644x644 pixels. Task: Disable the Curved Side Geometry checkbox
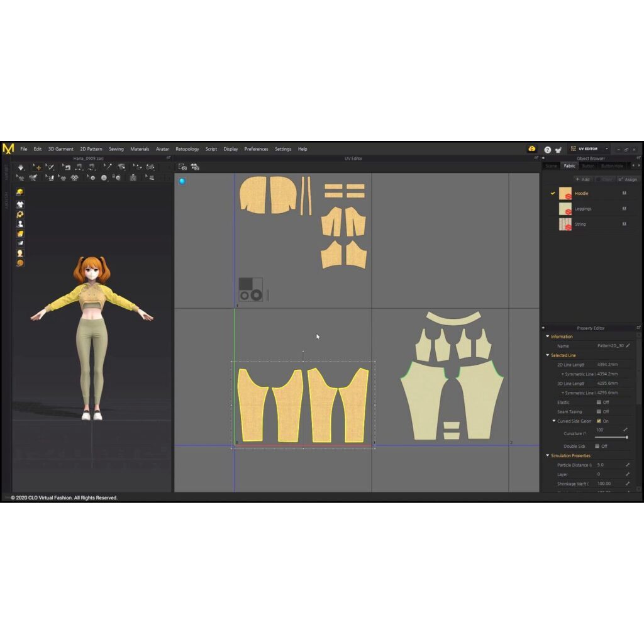click(x=599, y=421)
